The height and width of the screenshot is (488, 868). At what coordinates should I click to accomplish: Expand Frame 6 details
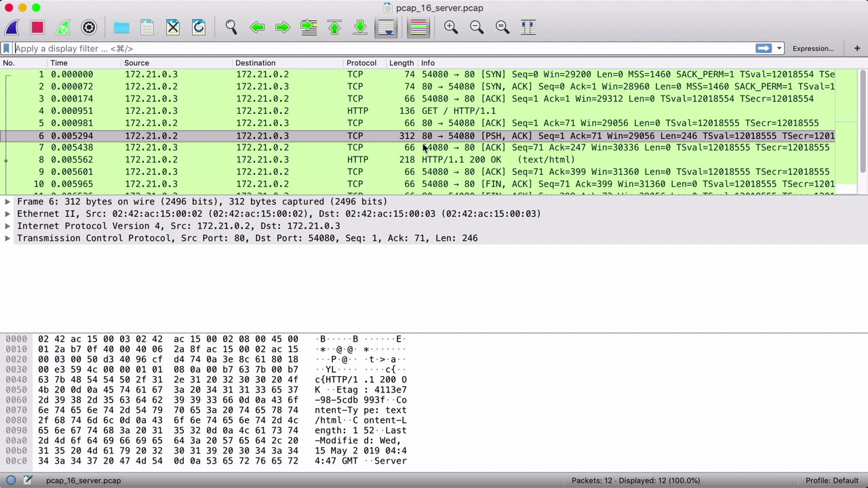(x=7, y=201)
